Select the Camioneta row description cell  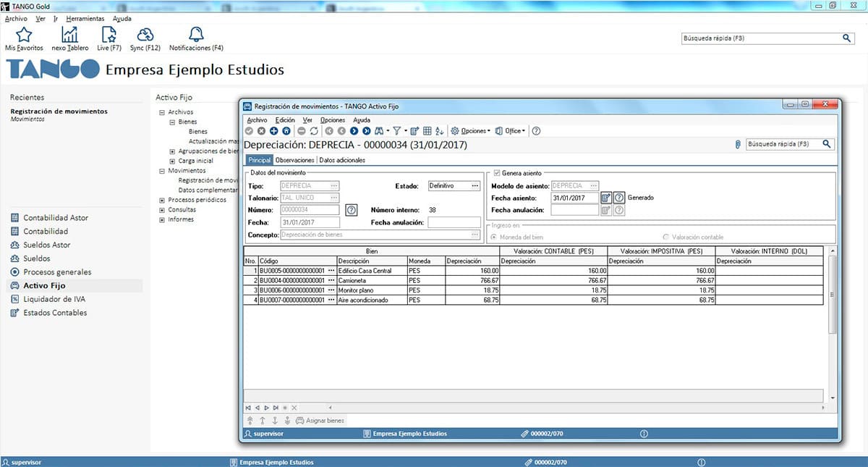tap(371, 280)
